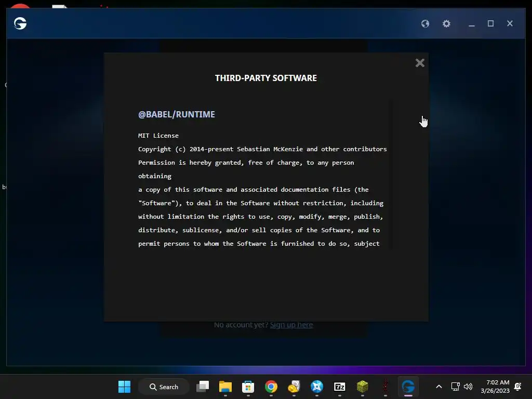Screen dimensions: 532x399
Task: Open the yellow disk utility taskbar icon
Action: 294,387
